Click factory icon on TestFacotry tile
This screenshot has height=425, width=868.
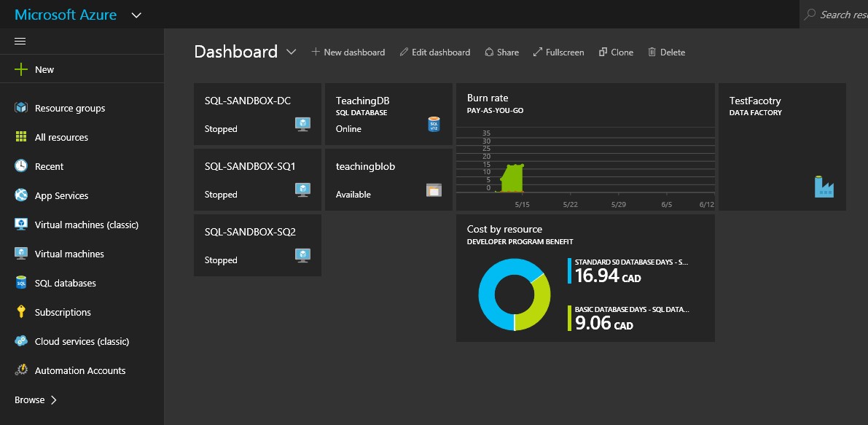click(x=824, y=187)
